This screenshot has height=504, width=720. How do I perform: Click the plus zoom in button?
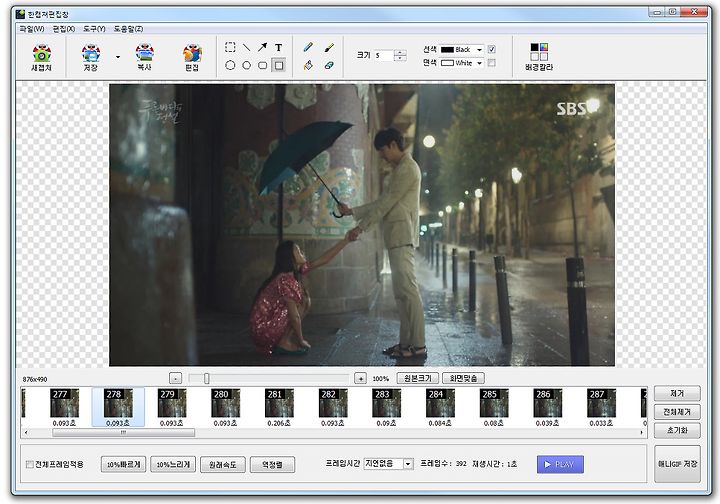(360, 378)
